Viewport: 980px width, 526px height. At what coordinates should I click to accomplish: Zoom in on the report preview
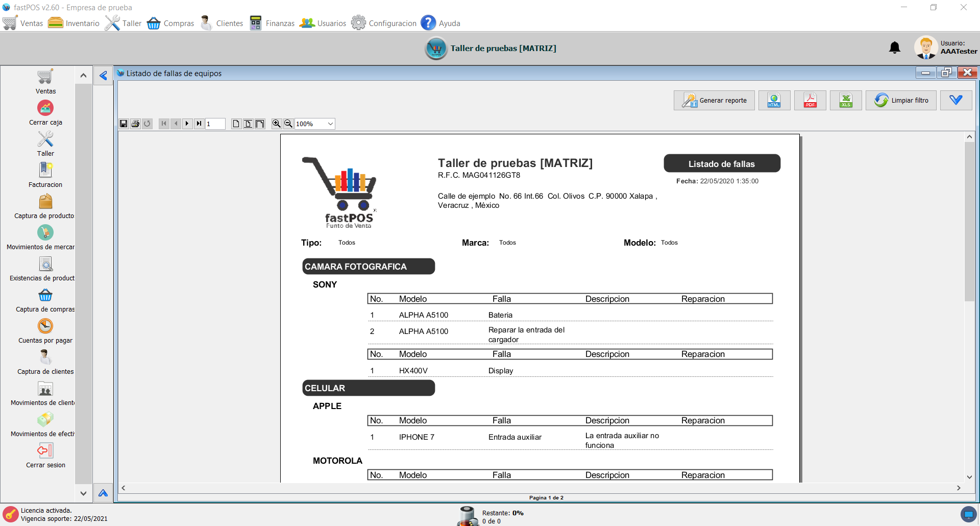[x=276, y=124]
